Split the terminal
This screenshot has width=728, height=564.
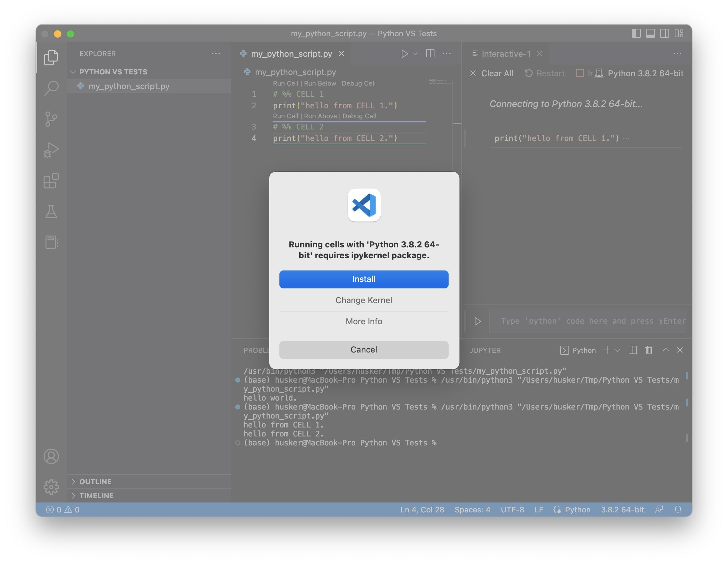(x=633, y=350)
